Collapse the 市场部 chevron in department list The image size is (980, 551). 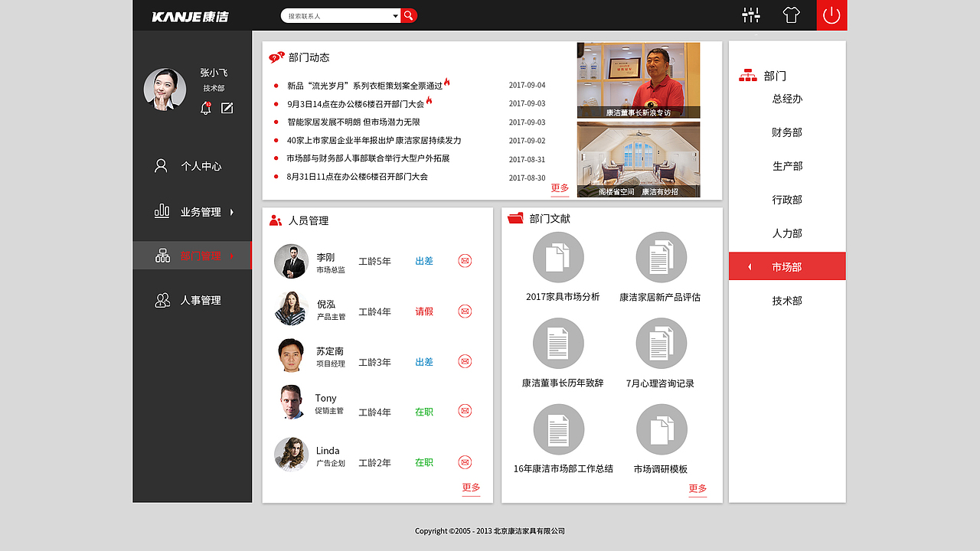750,266
